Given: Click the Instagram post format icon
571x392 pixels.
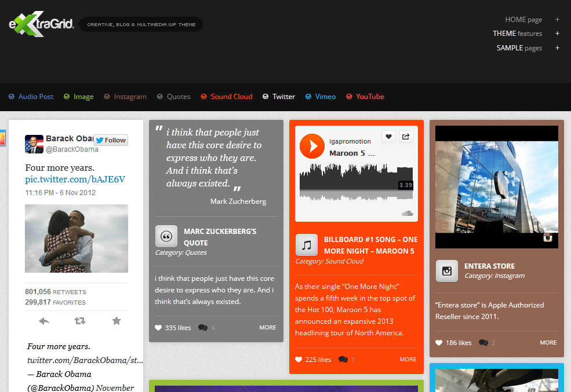Looking at the screenshot, I should click(x=447, y=271).
